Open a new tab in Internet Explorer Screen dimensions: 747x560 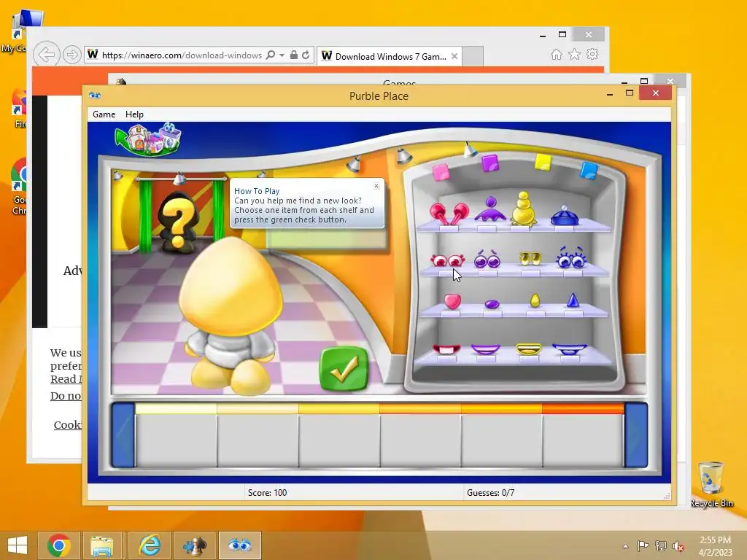pos(473,56)
